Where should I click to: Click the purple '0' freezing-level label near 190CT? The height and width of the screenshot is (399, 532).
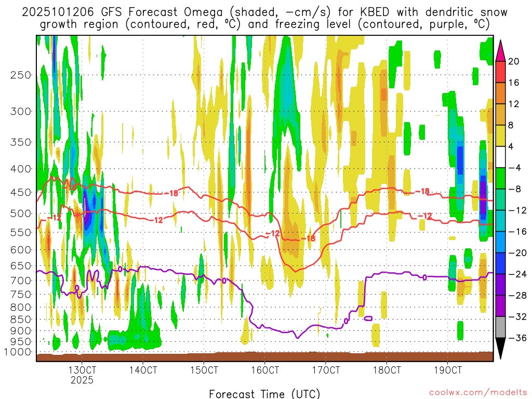click(x=425, y=277)
